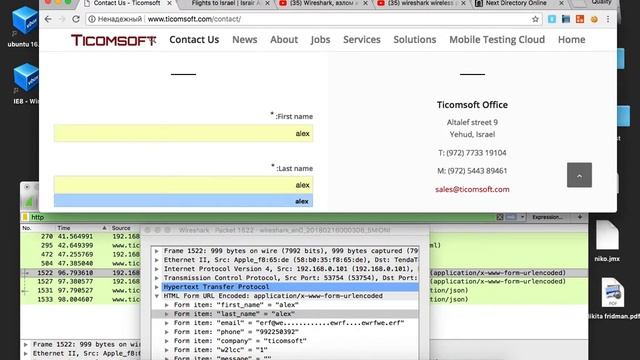Screen dimensions: 640x360
Task: Open the IE8 VirtualBox desktop icon
Action: coord(25,84)
